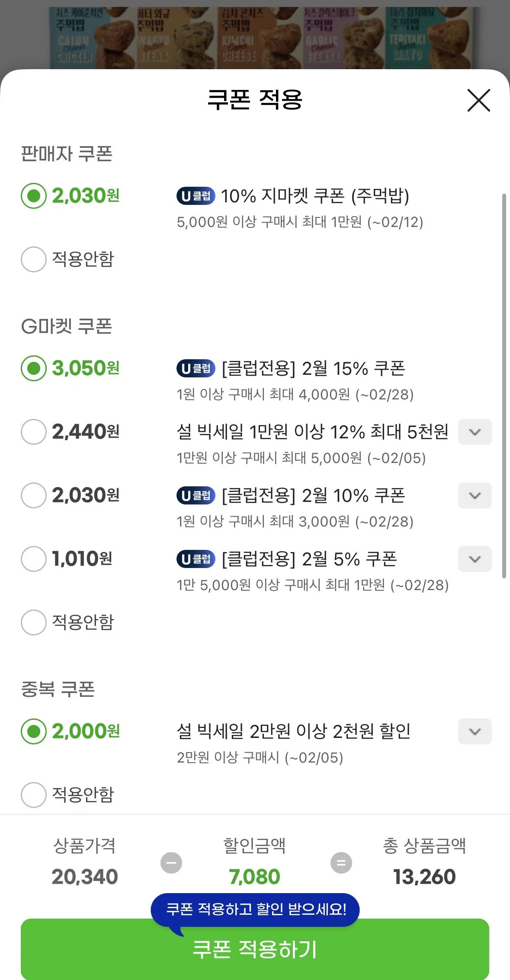Click the coupon list scrollbar
The height and width of the screenshot is (980, 510).
(504, 386)
